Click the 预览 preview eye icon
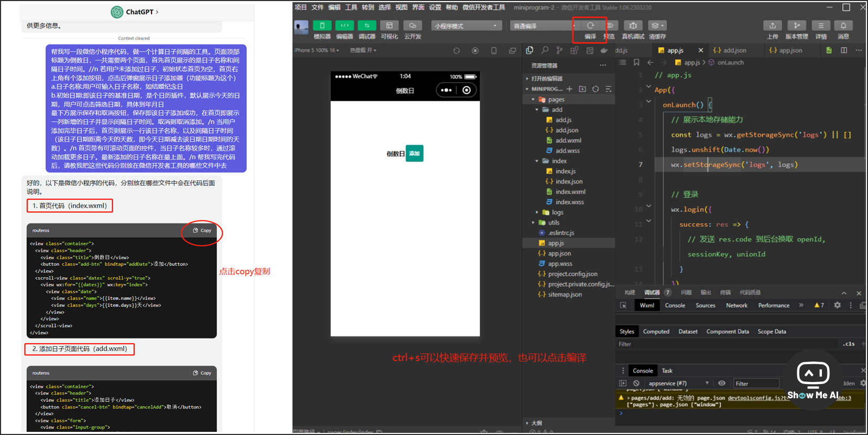This screenshot has width=868, height=435. click(611, 25)
